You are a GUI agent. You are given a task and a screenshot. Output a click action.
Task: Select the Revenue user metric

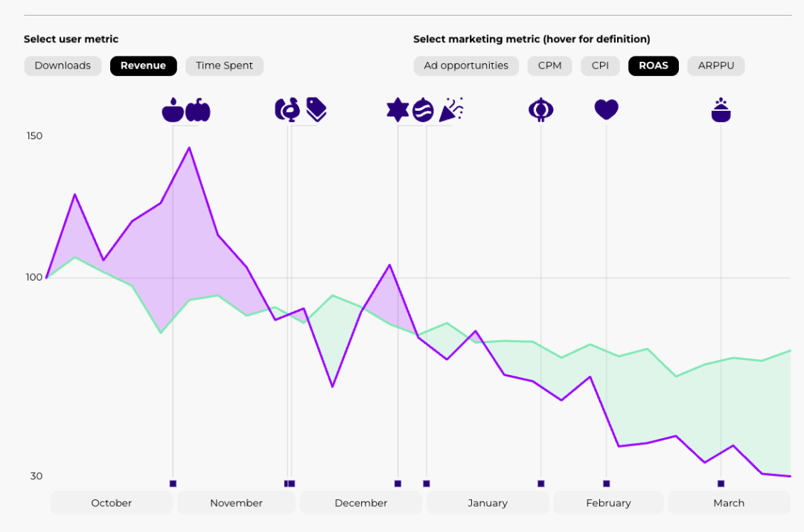click(x=143, y=65)
